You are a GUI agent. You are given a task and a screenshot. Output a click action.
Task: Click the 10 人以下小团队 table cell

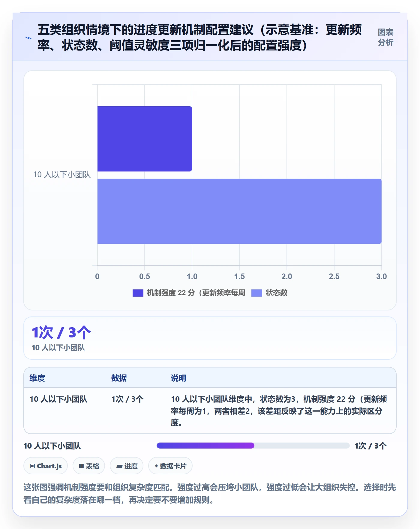tap(58, 399)
